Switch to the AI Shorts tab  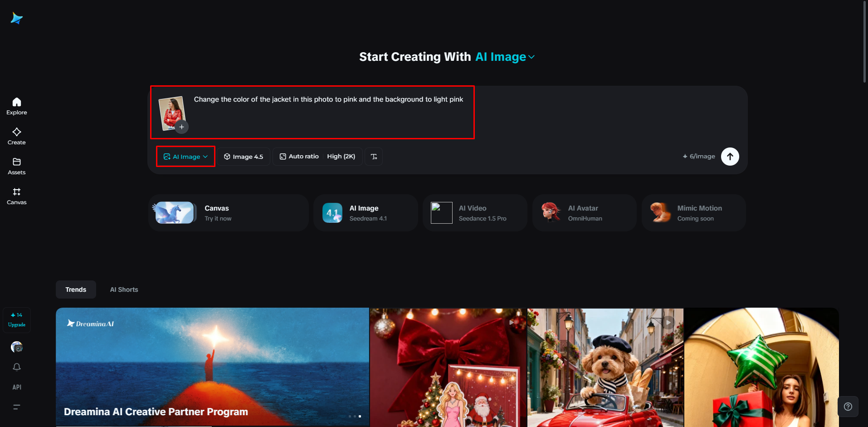124,290
